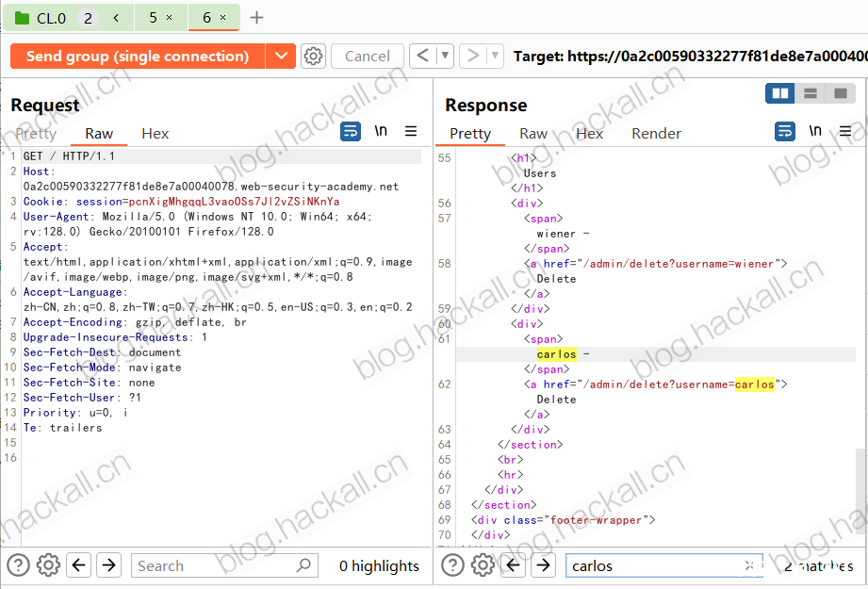Go to next response search match
This screenshot has width=868, height=589.
click(x=543, y=565)
